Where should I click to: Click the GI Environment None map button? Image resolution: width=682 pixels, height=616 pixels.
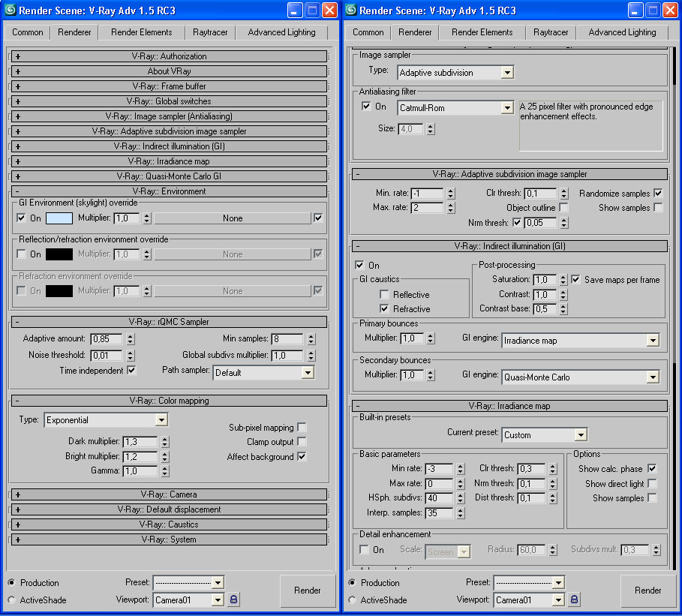click(233, 218)
